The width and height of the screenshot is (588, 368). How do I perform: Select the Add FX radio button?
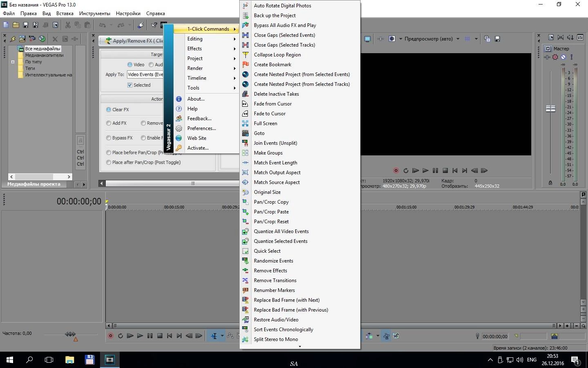click(x=109, y=123)
